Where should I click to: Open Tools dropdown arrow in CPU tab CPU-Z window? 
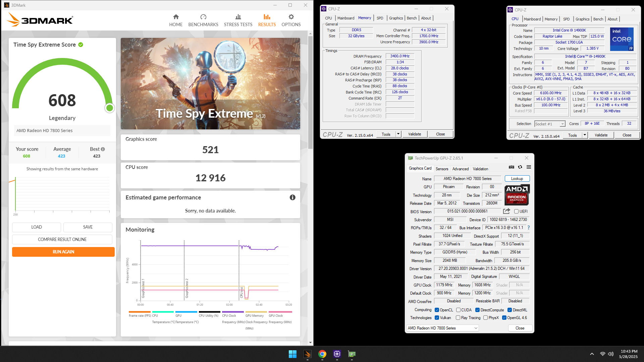click(x=585, y=135)
